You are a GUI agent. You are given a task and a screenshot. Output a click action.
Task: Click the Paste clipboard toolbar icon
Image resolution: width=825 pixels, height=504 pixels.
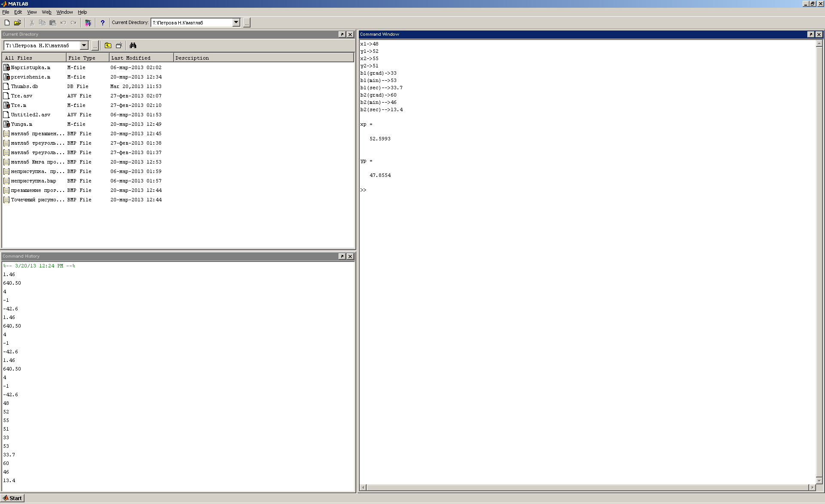(x=52, y=23)
